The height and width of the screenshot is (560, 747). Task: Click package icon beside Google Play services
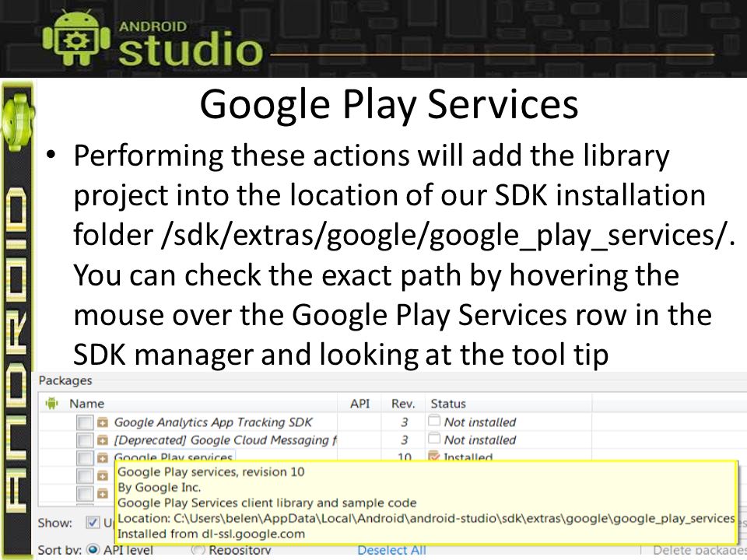tap(103, 458)
